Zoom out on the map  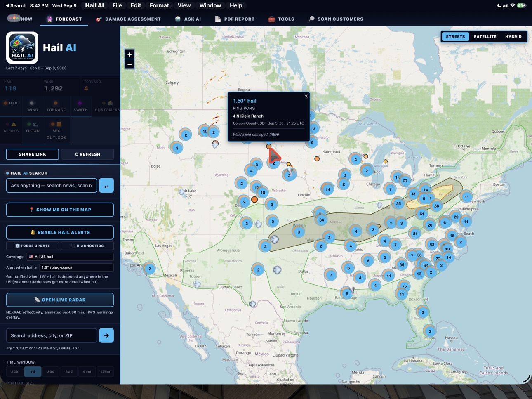tap(129, 64)
